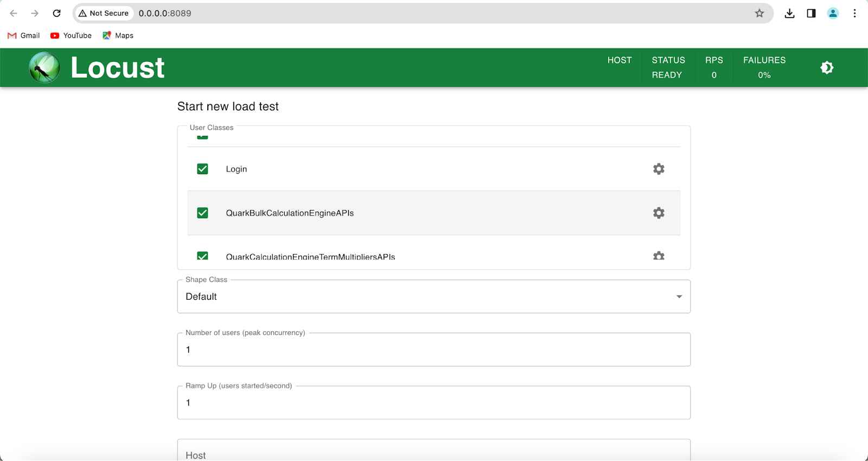Go forward with browser forward arrow
This screenshot has width=868, height=461.
click(35, 13)
